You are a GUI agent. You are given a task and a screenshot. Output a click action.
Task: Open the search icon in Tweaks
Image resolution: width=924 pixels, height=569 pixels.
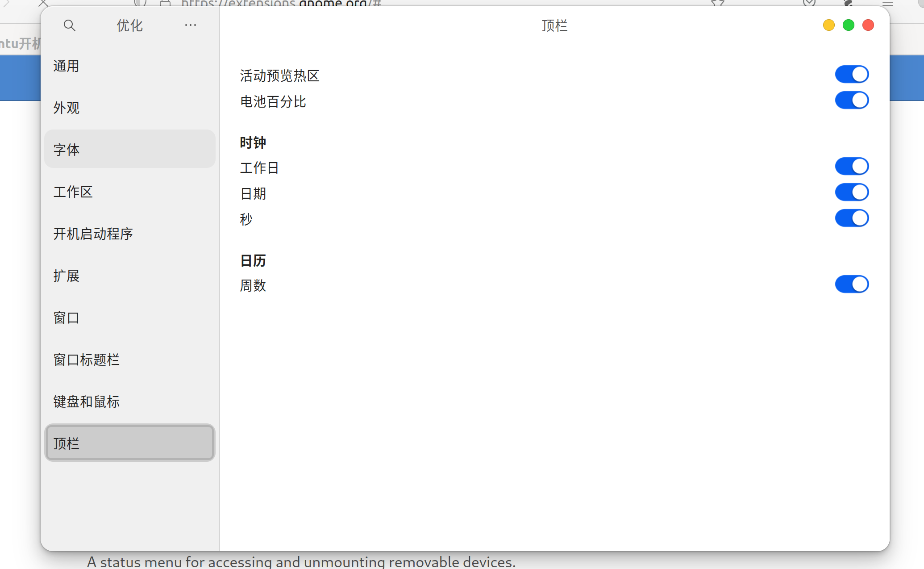click(69, 25)
